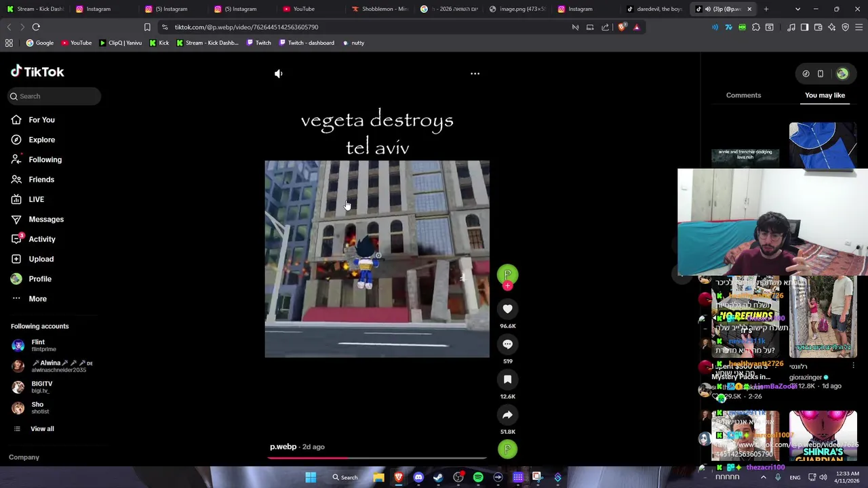
Task: Open the Brave Rewards triangle icon
Action: click(x=636, y=27)
